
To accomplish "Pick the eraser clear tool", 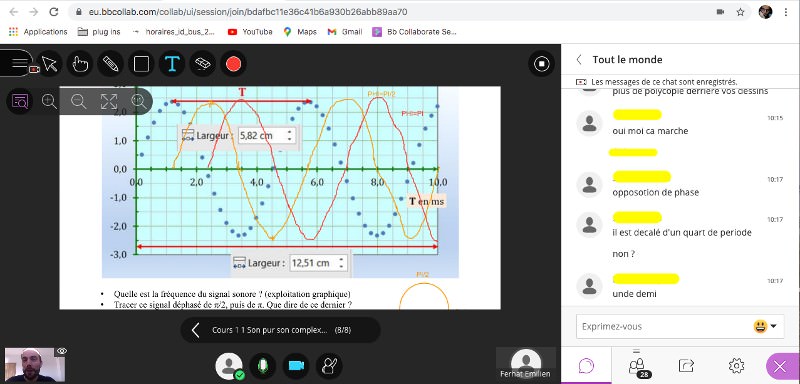I will click(x=203, y=64).
